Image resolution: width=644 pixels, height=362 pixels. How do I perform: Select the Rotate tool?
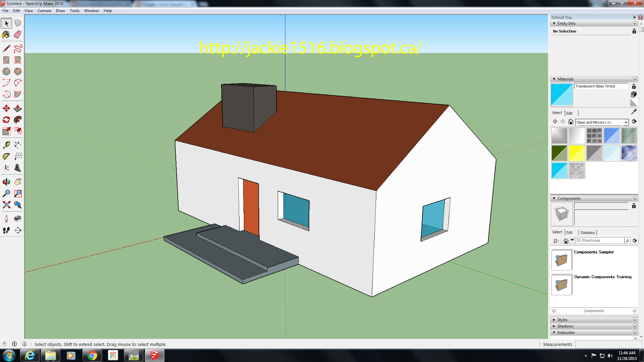6,119
